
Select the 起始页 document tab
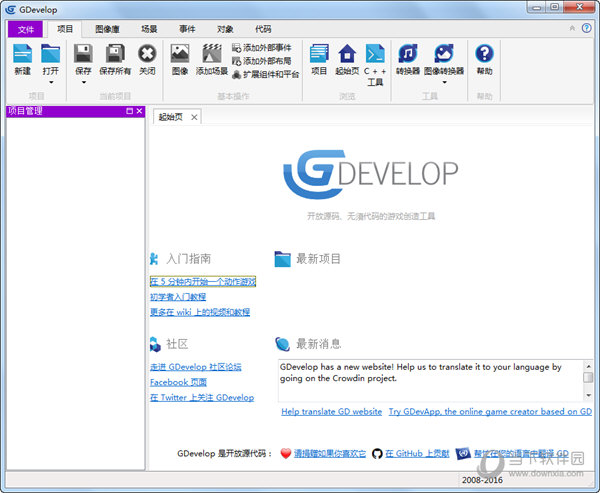coord(171,117)
